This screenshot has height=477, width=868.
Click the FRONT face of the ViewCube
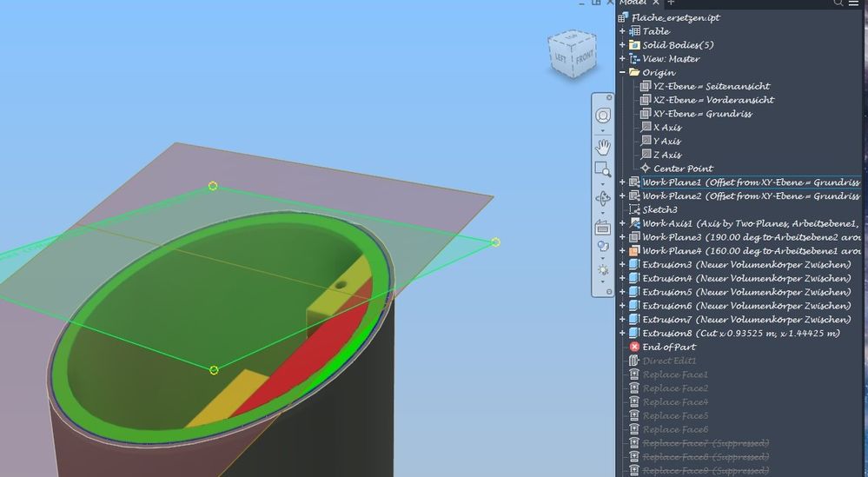tap(584, 58)
